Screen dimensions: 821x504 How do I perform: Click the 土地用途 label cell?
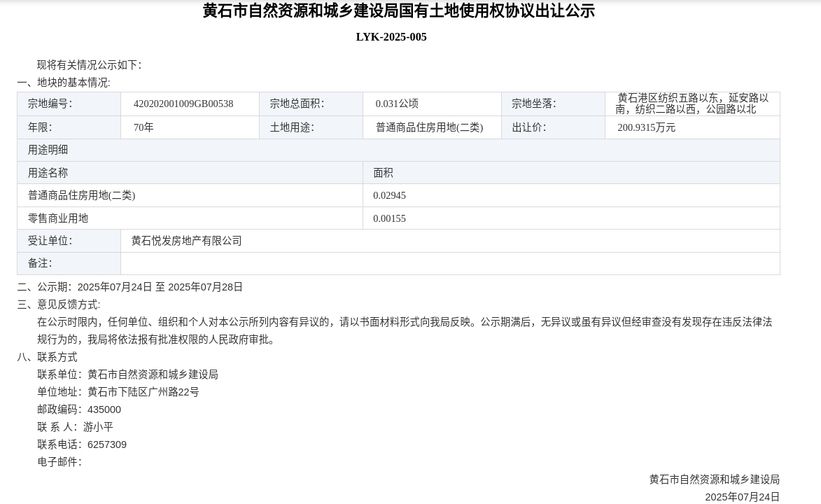point(311,127)
